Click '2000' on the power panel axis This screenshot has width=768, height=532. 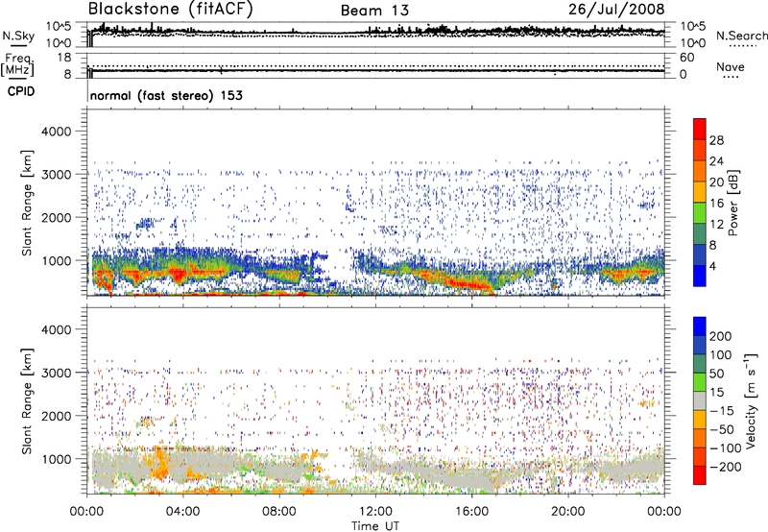56,217
